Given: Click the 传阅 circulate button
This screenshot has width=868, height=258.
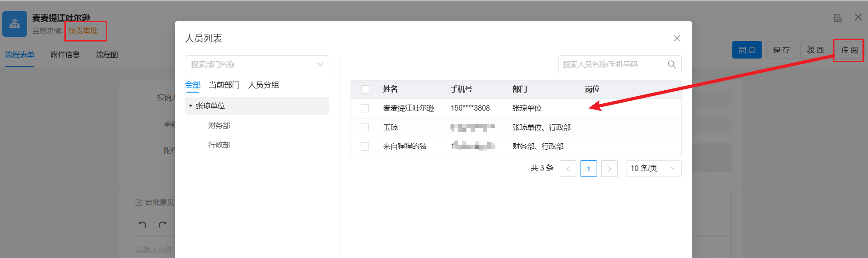Looking at the screenshot, I should (x=849, y=50).
